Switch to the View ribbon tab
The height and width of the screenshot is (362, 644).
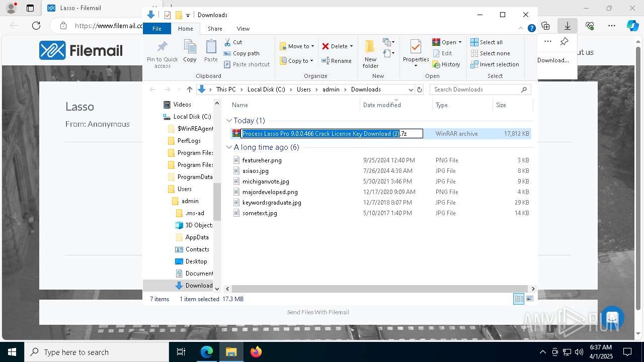243,29
